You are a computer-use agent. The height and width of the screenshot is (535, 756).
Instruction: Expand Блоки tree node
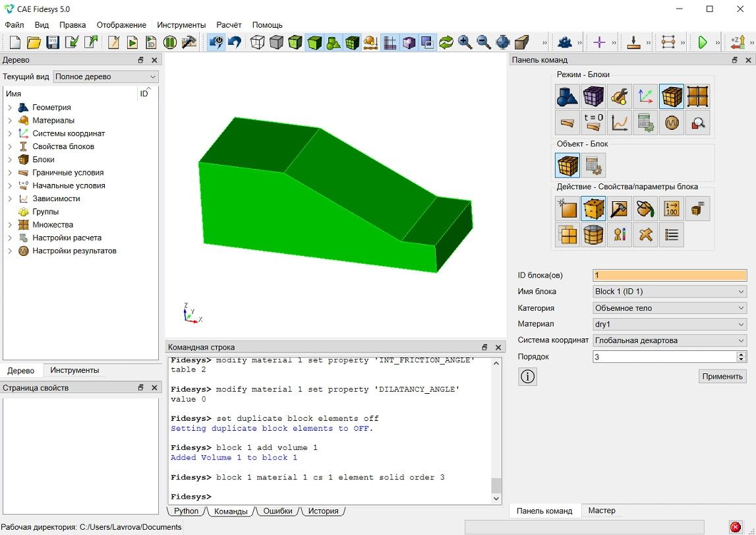point(10,160)
